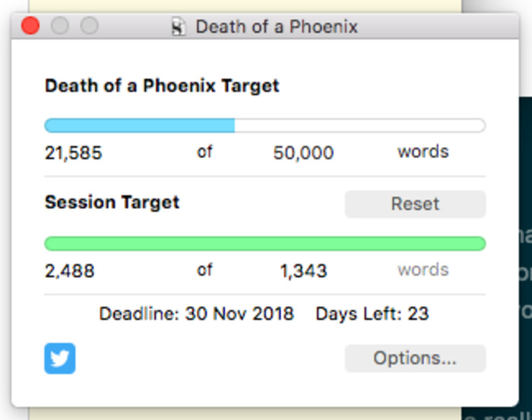The height and width of the screenshot is (420, 532).
Task: Click the 21,585 current word count
Action: pyautogui.click(x=73, y=153)
